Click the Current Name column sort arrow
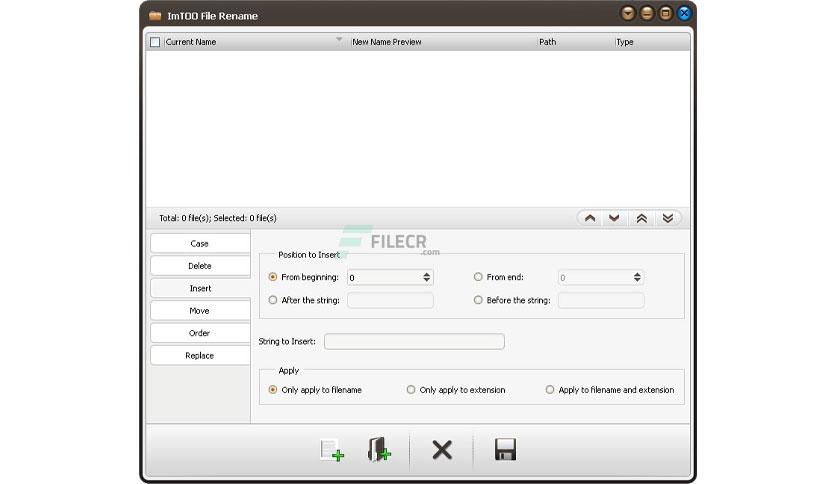 (339, 40)
